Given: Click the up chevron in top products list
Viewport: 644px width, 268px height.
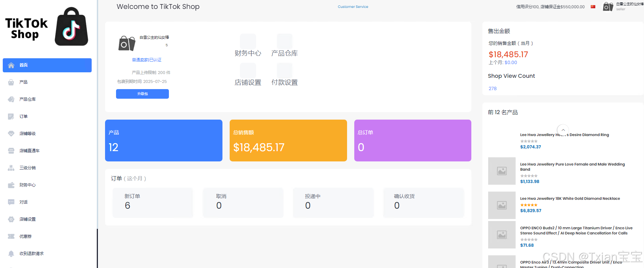Looking at the screenshot, I should coord(563,130).
